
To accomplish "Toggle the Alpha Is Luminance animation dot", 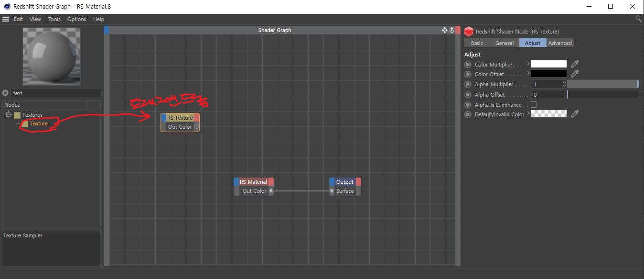I will (x=468, y=105).
